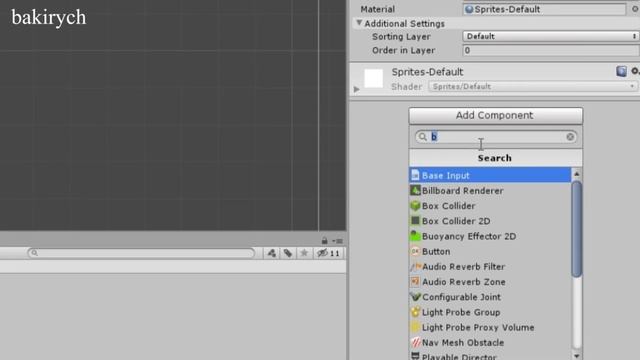Pick Buoyancy Effector 2D component
The image size is (640, 360).
coord(490,236)
